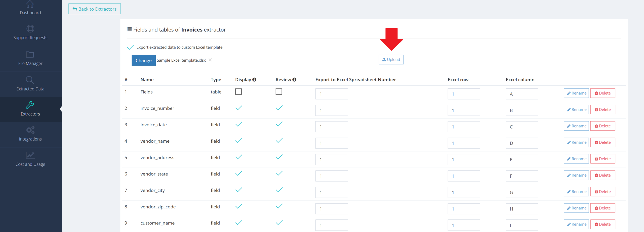Image resolution: width=644 pixels, height=232 pixels.
Task: Toggle Display checkmark for invoice_number
Action: (239, 108)
